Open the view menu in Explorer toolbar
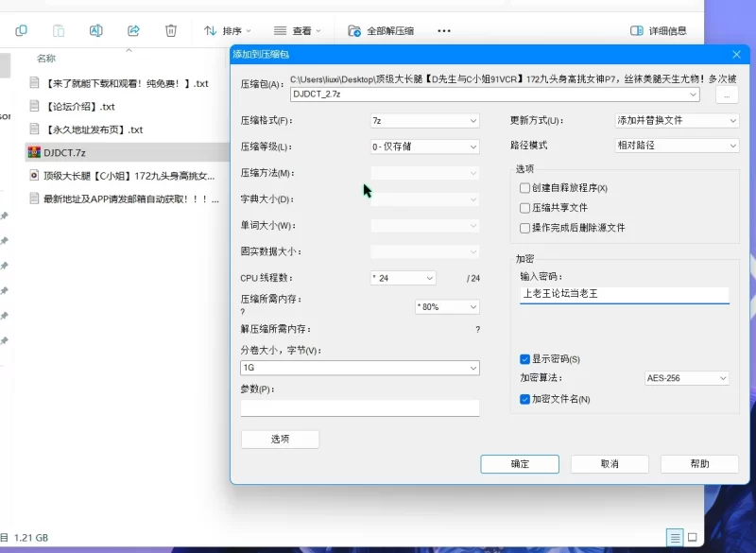Screen dimensions: 756x553 (297, 31)
